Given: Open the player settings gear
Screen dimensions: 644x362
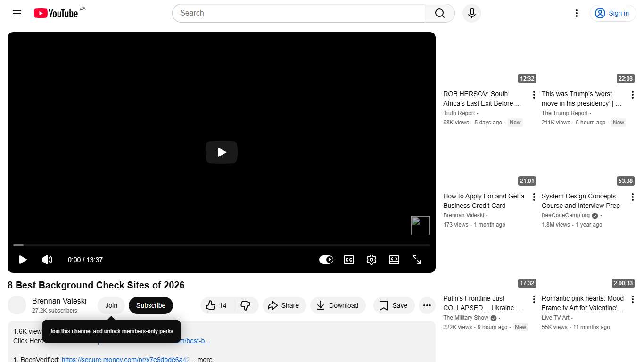Looking at the screenshot, I should (372, 260).
